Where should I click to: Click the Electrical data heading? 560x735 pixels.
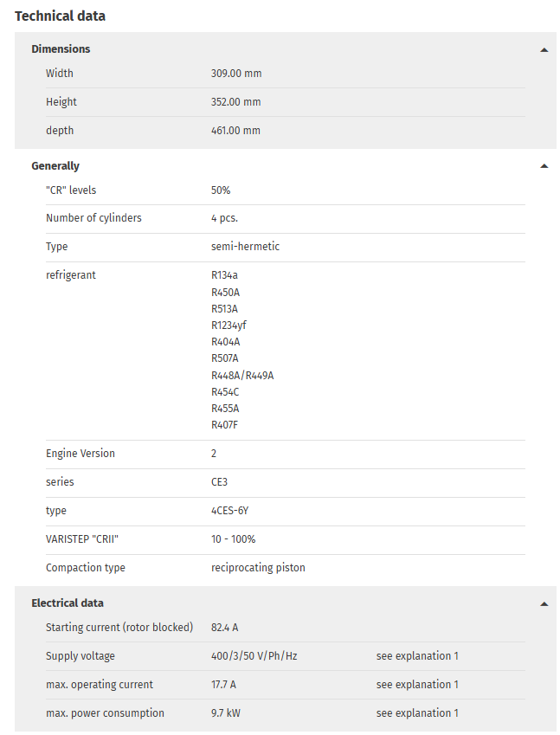click(x=68, y=603)
